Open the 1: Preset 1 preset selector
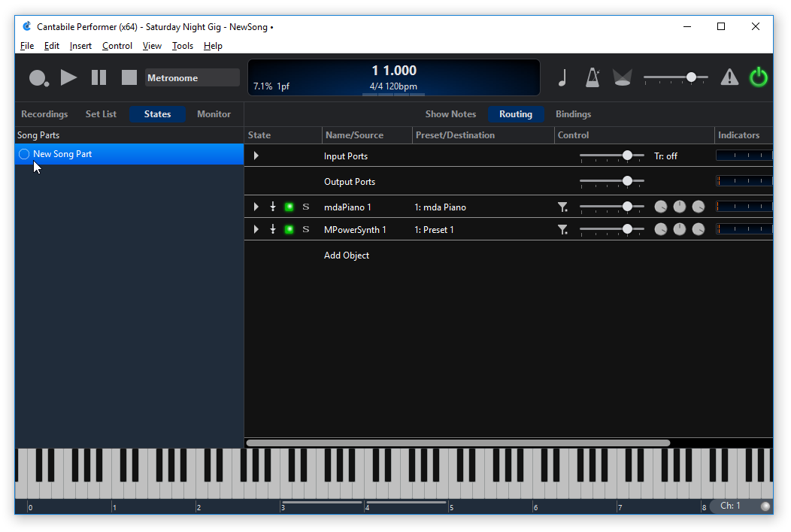The width and height of the screenshot is (791, 532). tap(434, 230)
